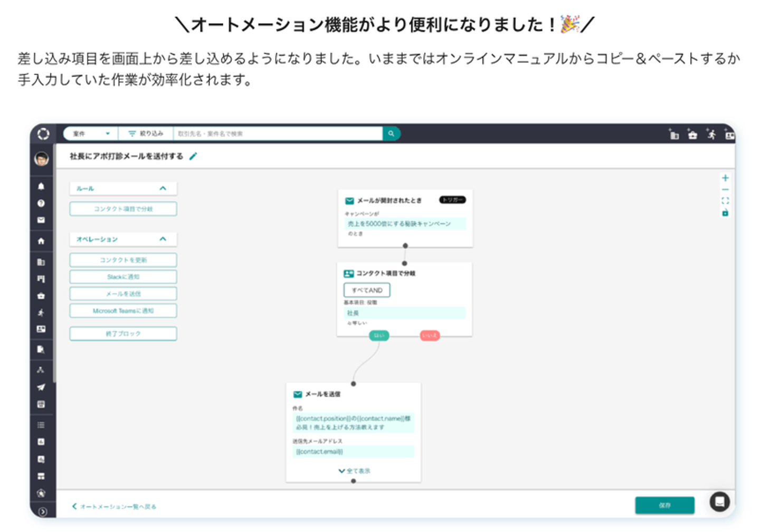Open the mail icon in the sidebar
This screenshot has height=532, width=760.
tap(41, 220)
